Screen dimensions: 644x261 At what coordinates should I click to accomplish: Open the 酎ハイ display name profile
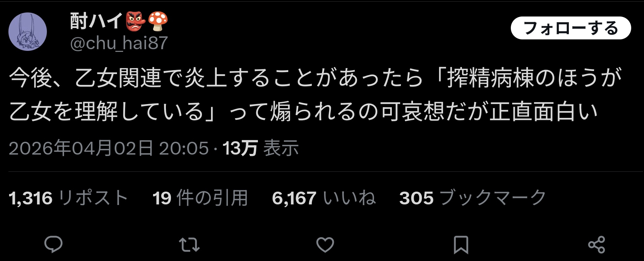tap(96, 21)
